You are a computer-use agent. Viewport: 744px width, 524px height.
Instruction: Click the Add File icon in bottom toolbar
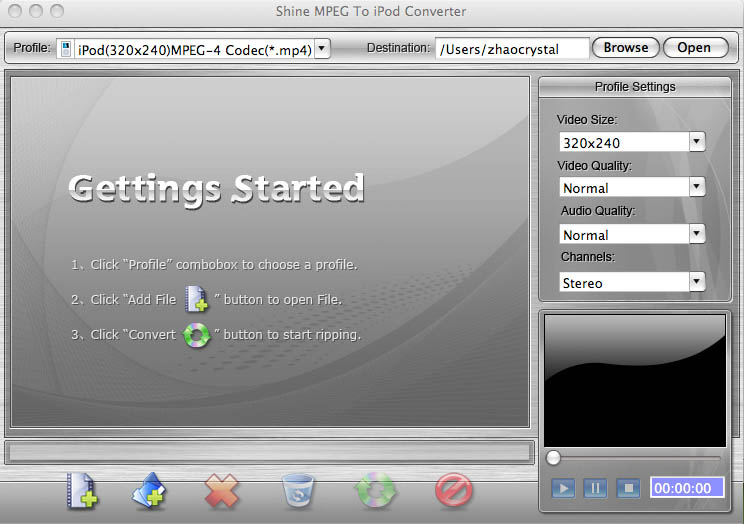pos(82,491)
